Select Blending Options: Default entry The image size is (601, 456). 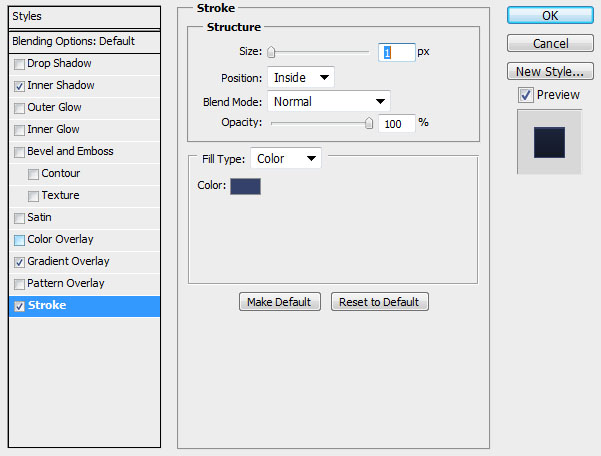(84, 41)
